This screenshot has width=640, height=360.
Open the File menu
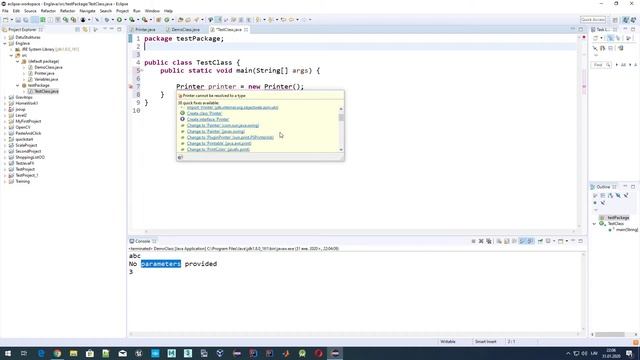pyautogui.click(x=5, y=11)
